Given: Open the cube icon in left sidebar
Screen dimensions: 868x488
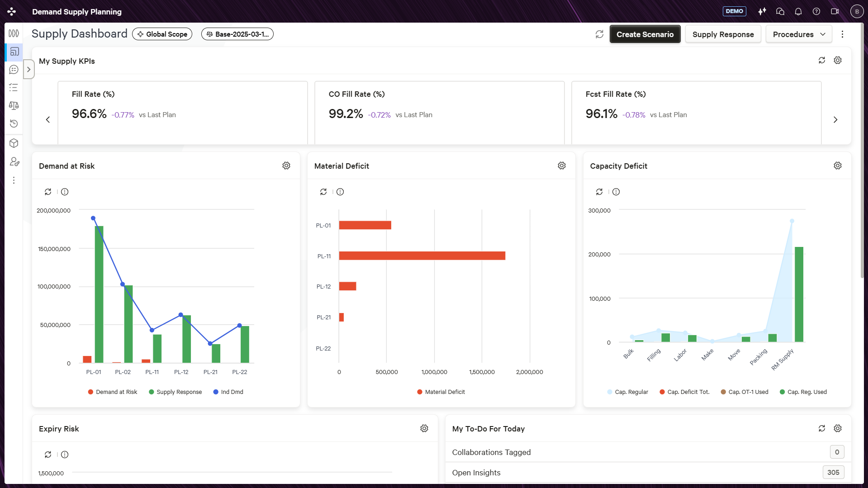Looking at the screenshot, I should click(14, 143).
